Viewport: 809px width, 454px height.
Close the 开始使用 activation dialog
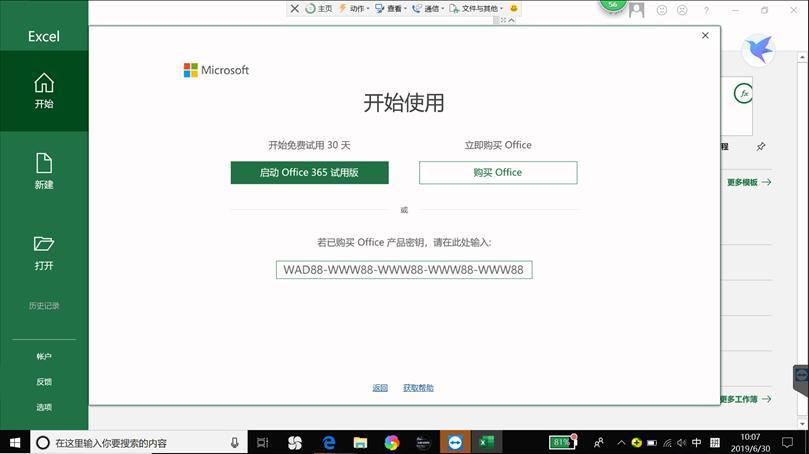tap(705, 35)
